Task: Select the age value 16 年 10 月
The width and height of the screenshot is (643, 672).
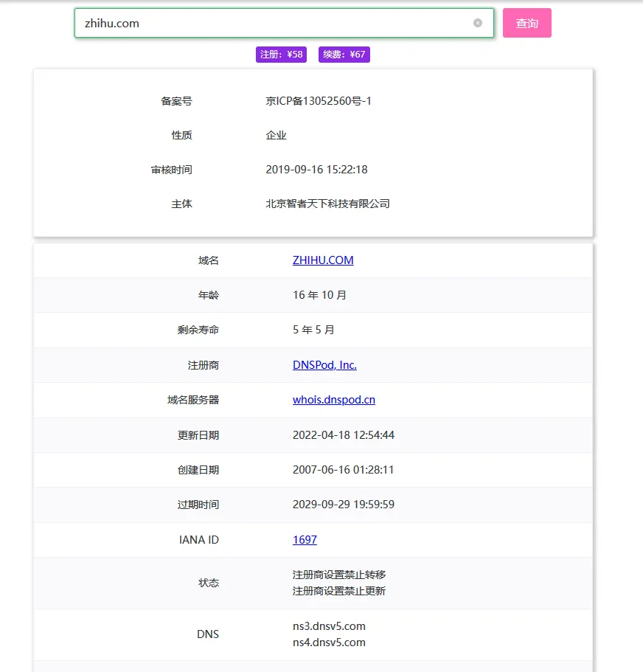Action: pyautogui.click(x=319, y=295)
